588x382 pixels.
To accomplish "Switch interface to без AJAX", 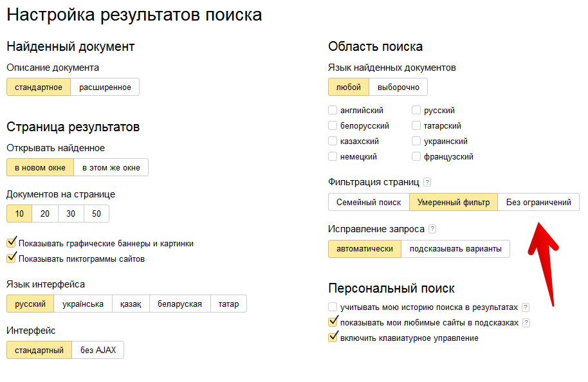I will tap(98, 350).
